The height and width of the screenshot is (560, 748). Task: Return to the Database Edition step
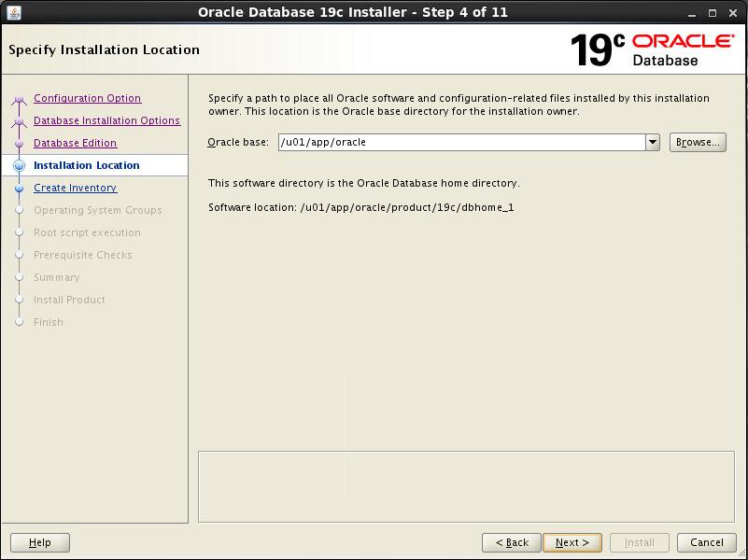pos(75,143)
